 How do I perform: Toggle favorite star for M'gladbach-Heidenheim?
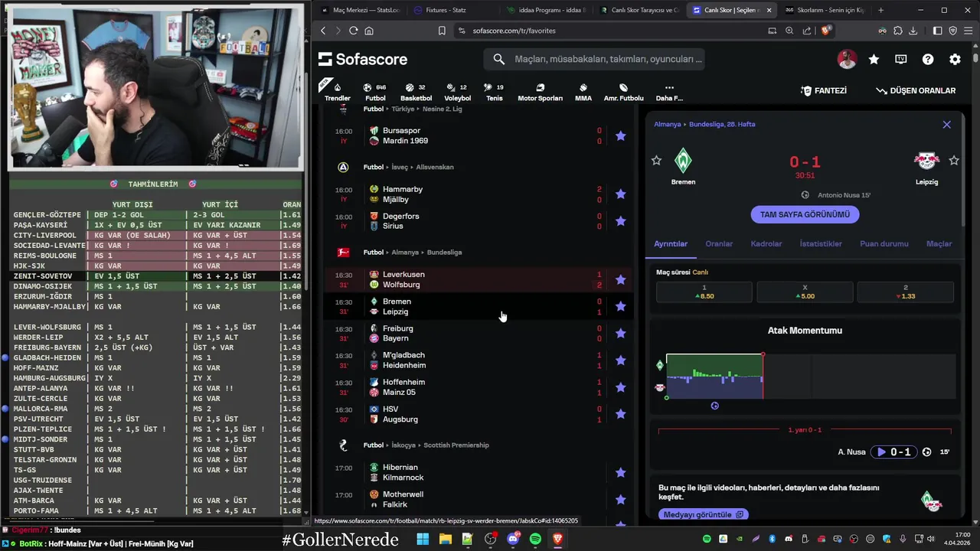620,360
